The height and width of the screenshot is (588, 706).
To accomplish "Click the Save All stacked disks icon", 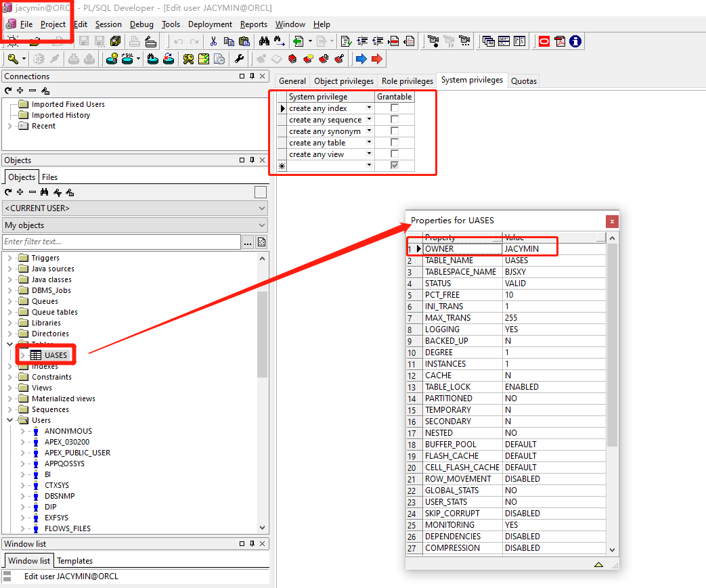I will [115, 41].
